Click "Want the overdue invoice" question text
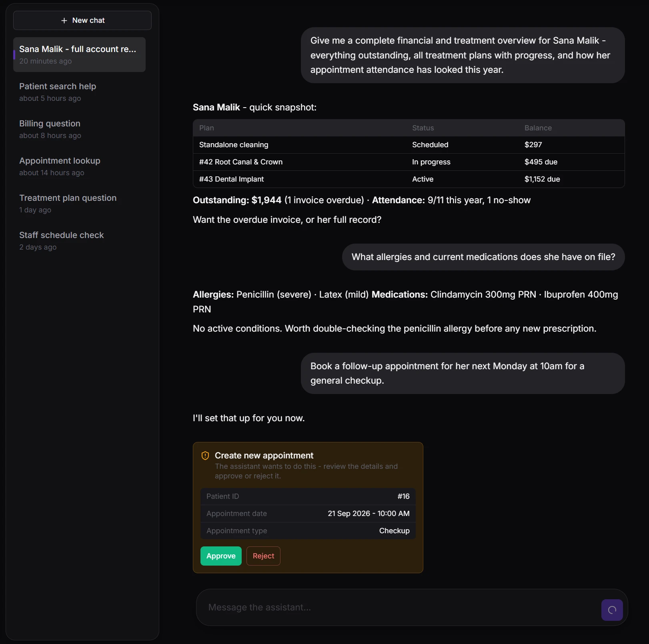649x644 pixels. tap(287, 220)
